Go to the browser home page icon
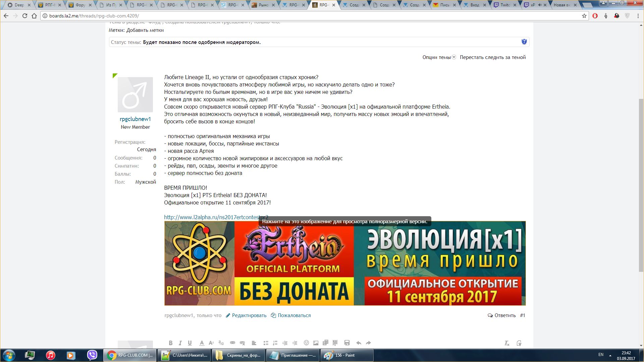Screen dimensions: 644x362 [x=34, y=16]
